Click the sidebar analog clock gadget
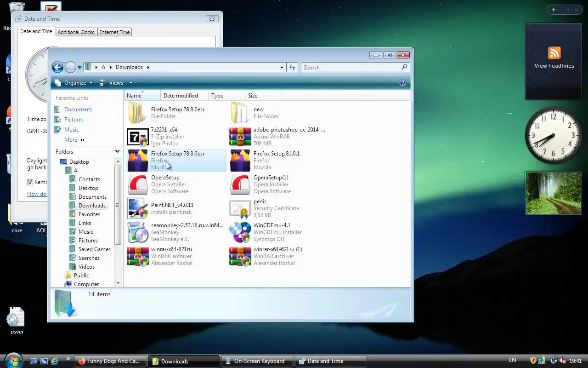 pyautogui.click(x=554, y=135)
